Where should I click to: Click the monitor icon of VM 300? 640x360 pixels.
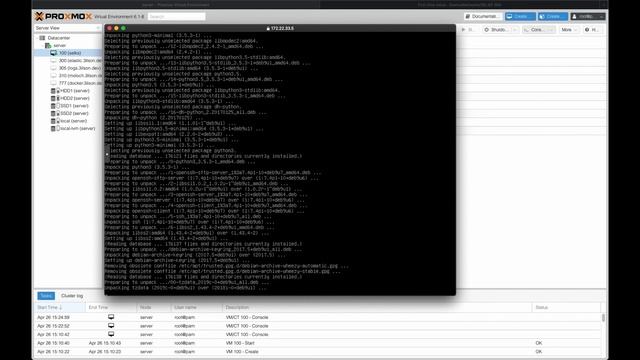(53, 60)
